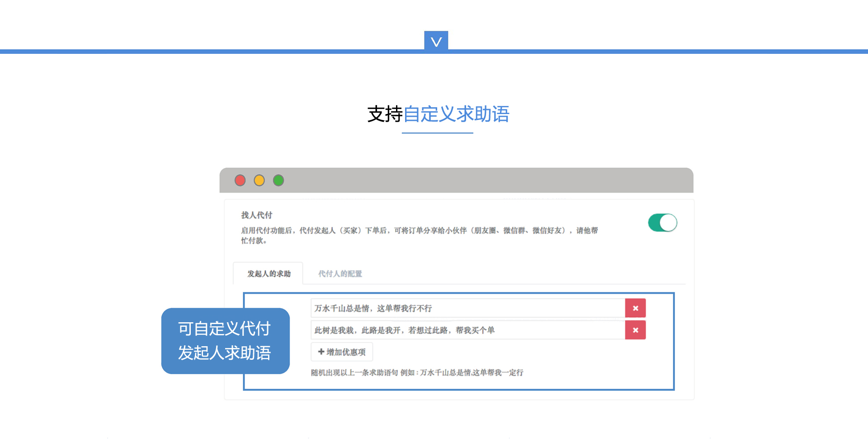The width and height of the screenshot is (868, 439).
Task: Delete the 万水千山总是情 help phrase row
Action: (x=635, y=308)
